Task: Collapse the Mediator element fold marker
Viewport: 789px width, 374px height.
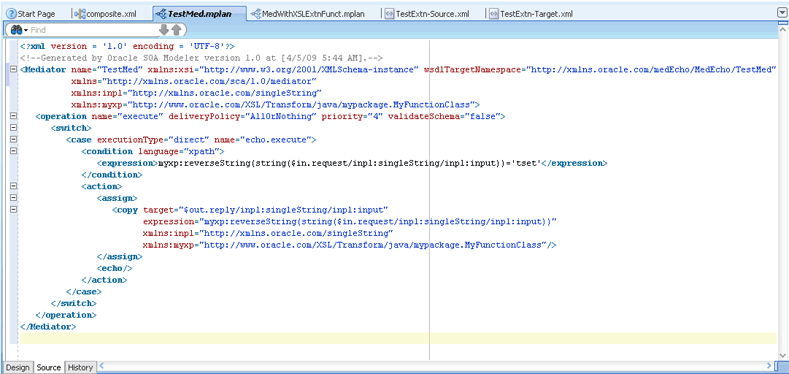Action: click(14, 69)
